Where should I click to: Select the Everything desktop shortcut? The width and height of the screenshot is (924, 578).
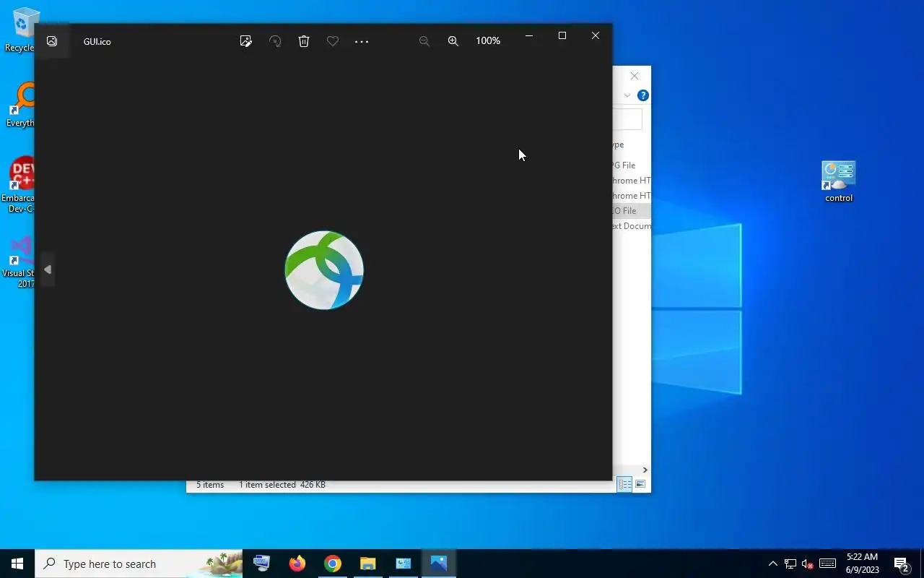pos(22,105)
